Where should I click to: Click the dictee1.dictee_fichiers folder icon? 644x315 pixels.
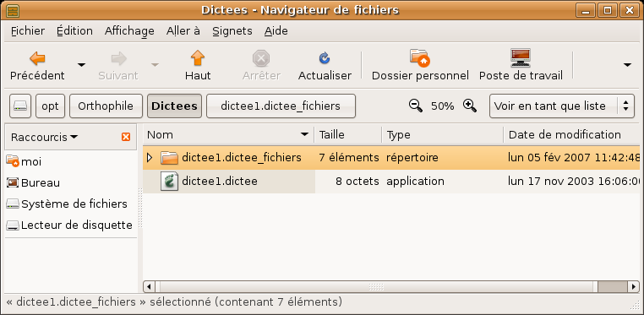pyautogui.click(x=169, y=157)
